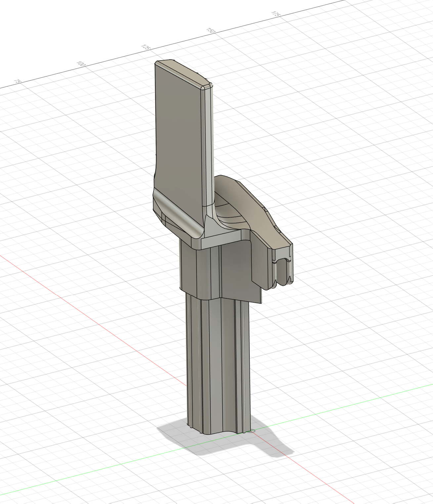Click the grid ruler label "175"
This screenshot has height=504, width=433.
276,14
